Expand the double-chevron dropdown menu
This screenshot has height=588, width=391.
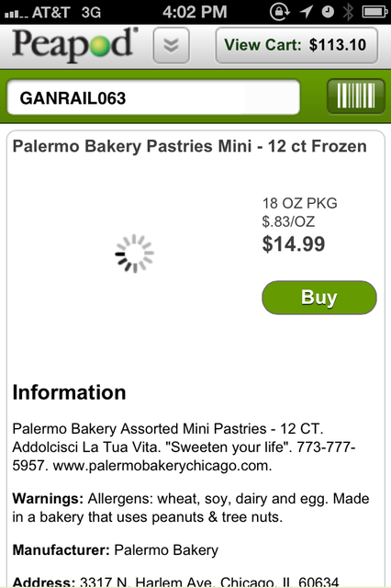(171, 45)
